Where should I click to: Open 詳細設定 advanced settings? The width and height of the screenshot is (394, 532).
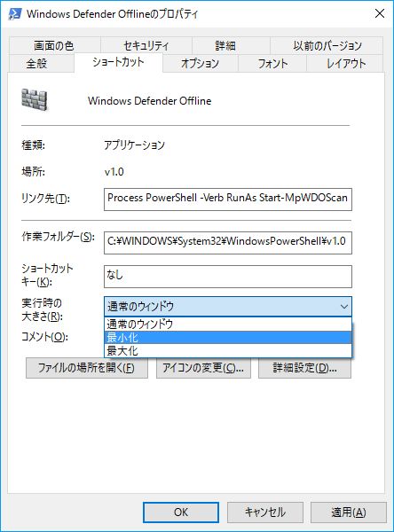click(304, 368)
